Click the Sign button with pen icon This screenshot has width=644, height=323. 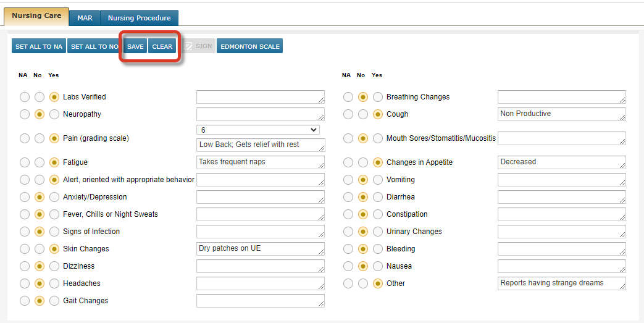(x=198, y=46)
